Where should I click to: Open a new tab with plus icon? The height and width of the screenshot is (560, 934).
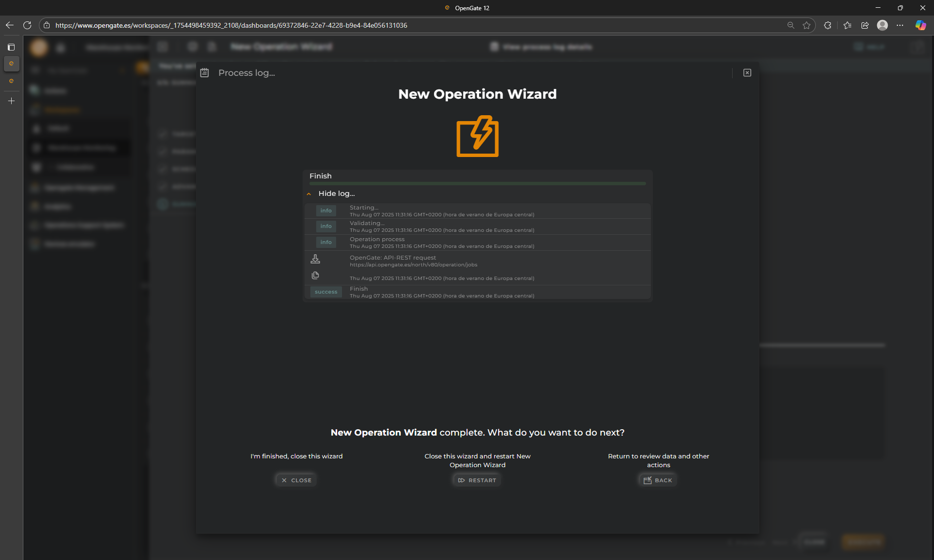coord(11,101)
